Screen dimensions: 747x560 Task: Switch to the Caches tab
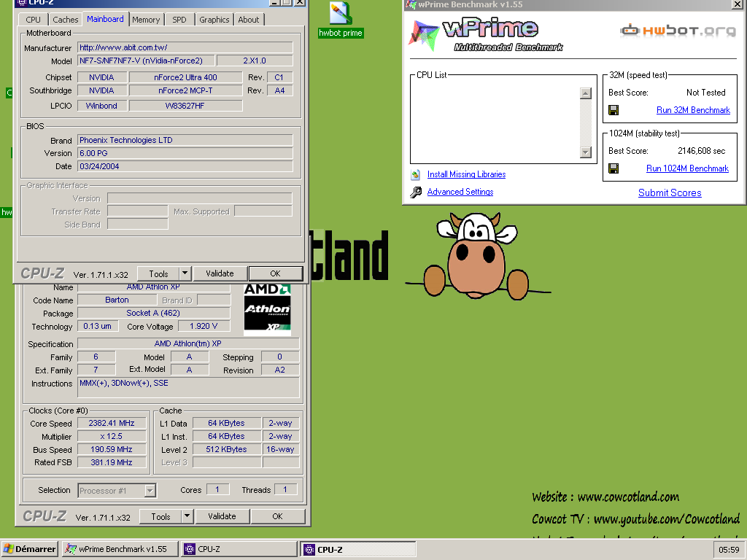(x=65, y=20)
